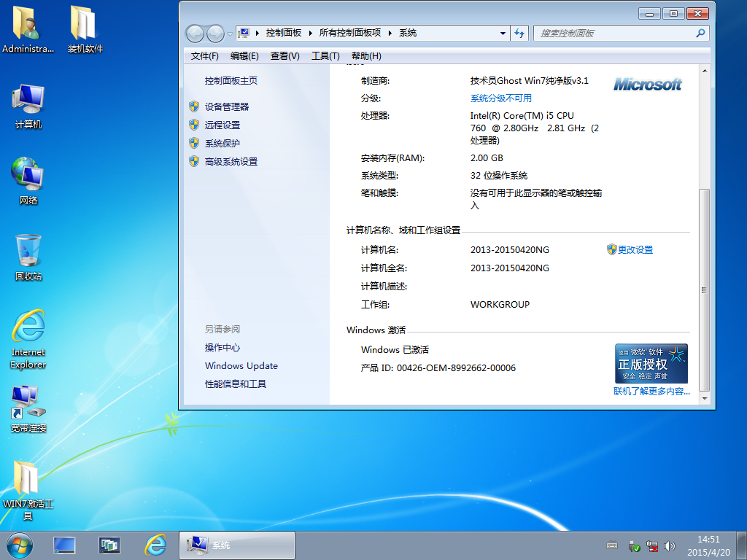This screenshot has height=560, width=747.
Task: Select the 网络 desktop icon
Action: click(x=28, y=181)
